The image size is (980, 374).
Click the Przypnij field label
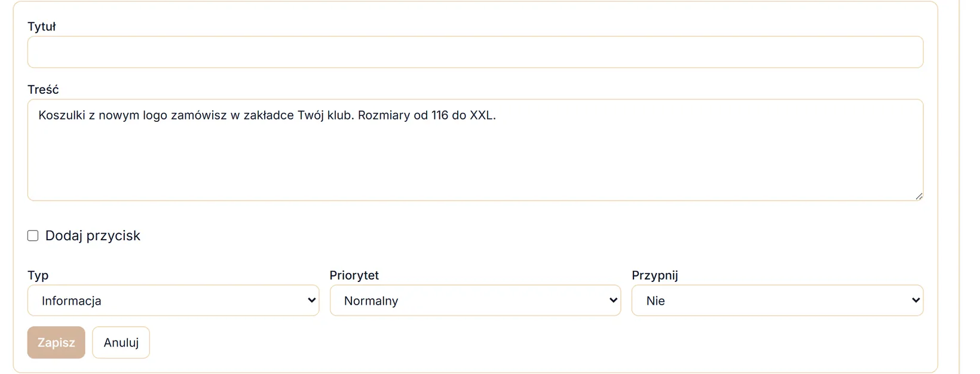coord(655,275)
